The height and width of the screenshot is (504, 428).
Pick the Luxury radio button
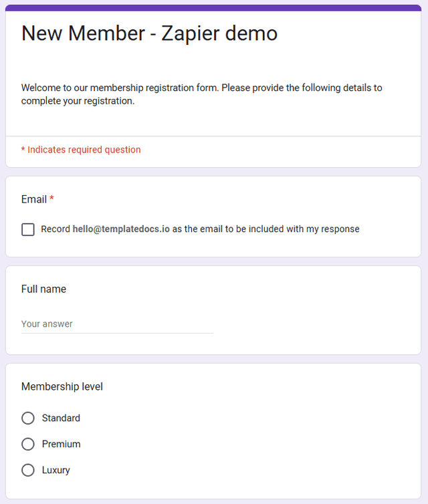pyautogui.click(x=28, y=471)
